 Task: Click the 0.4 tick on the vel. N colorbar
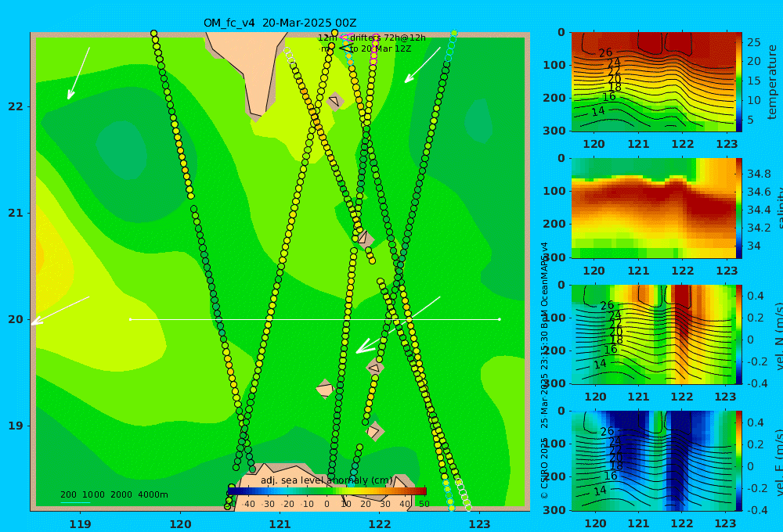[x=756, y=296]
